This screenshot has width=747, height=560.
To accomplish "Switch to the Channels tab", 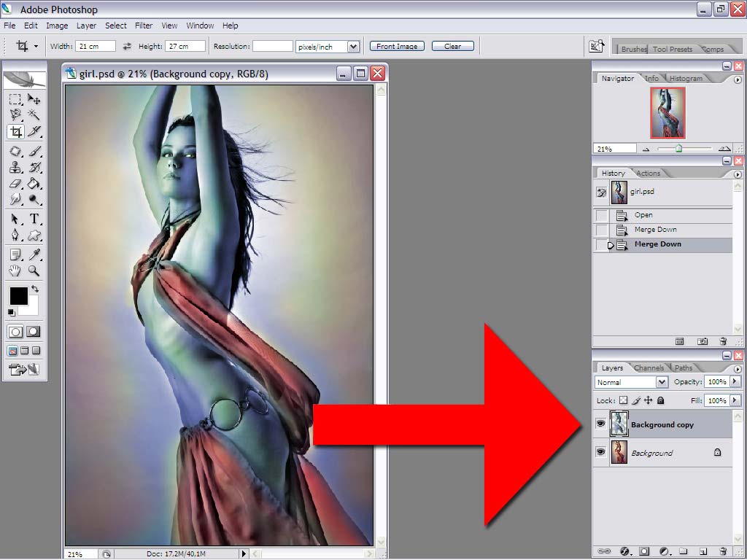I will pos(649,367).
